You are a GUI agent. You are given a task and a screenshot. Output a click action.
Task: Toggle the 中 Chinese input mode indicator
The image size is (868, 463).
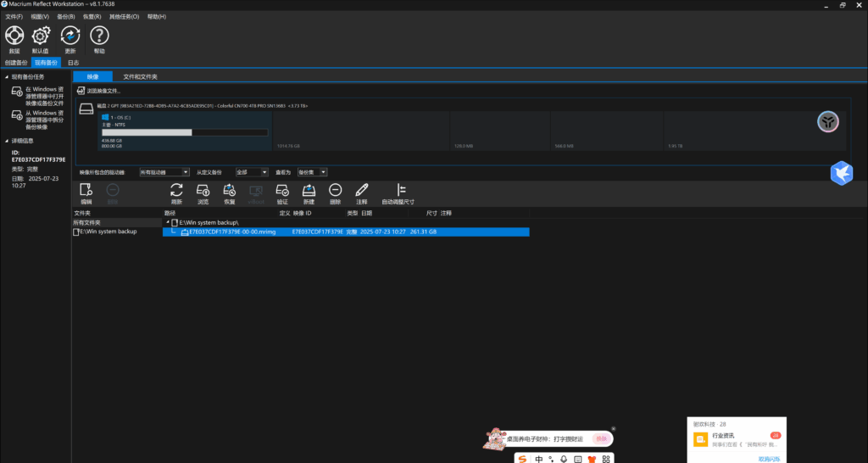538,459
